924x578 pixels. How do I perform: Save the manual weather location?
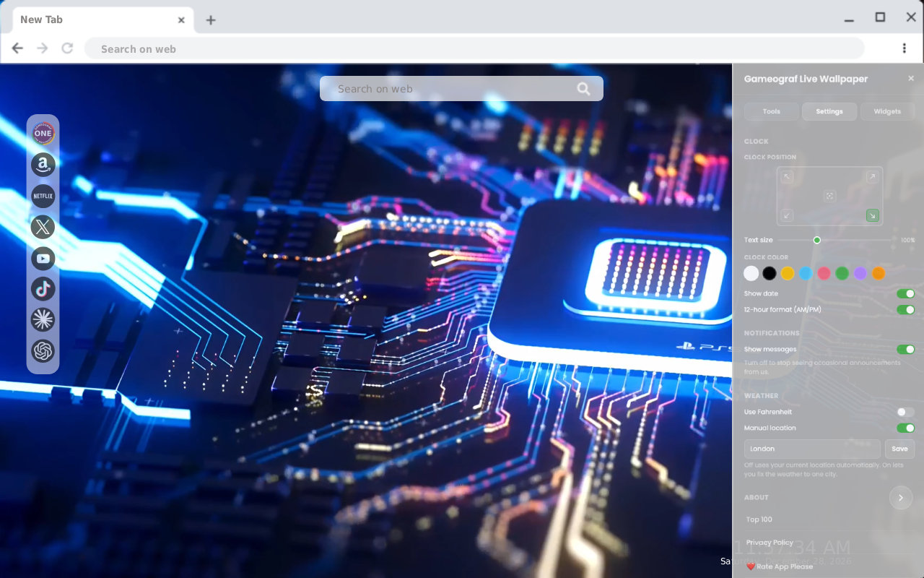899,449
